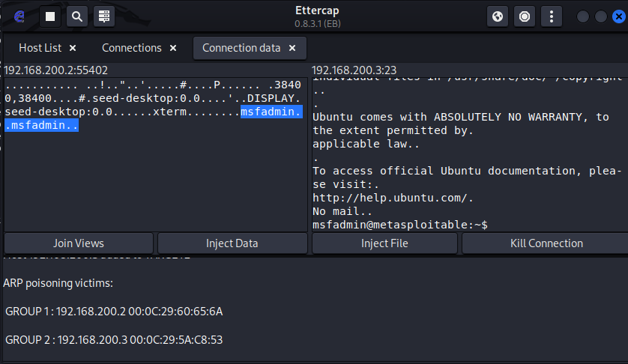628x364 pixels.
Task: Switch to the Host List tab
Action: 40,48
